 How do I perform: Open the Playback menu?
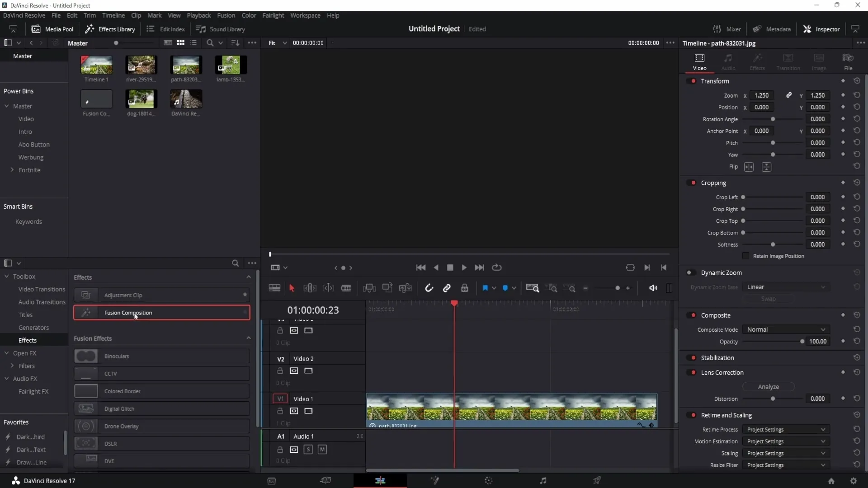[198, 15]
